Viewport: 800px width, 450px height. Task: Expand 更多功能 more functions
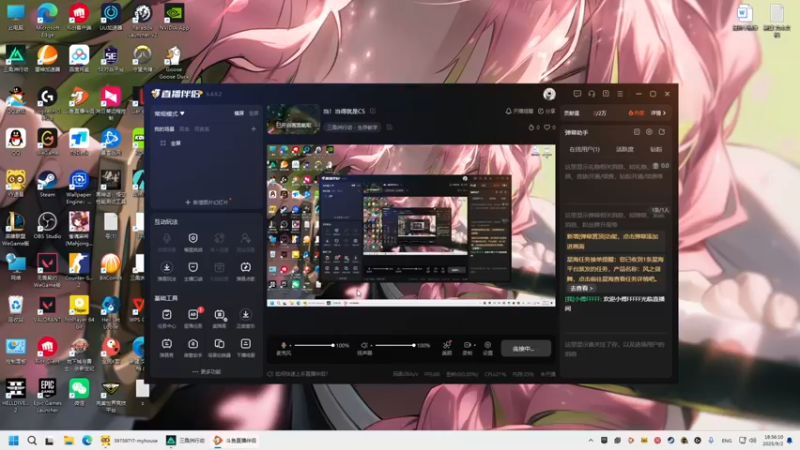point(207,371)
